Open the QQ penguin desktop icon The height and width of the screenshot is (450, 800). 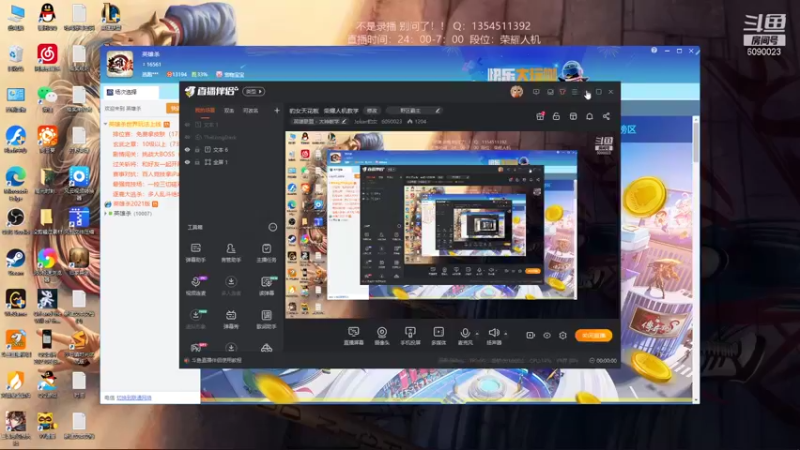click(47, 16)
